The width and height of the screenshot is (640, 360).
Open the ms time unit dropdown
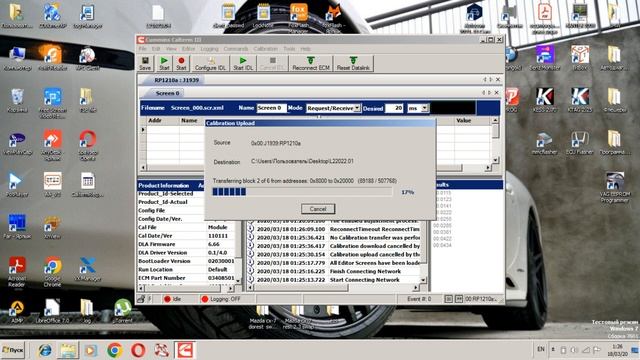coord(424,108)
